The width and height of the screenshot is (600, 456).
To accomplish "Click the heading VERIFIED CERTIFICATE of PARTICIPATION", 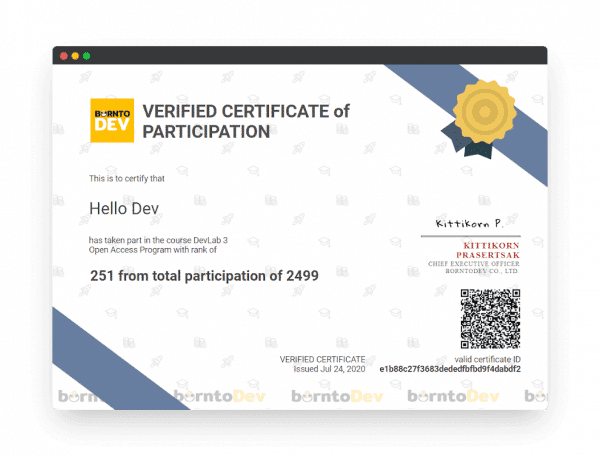I will tap(246, 122).
